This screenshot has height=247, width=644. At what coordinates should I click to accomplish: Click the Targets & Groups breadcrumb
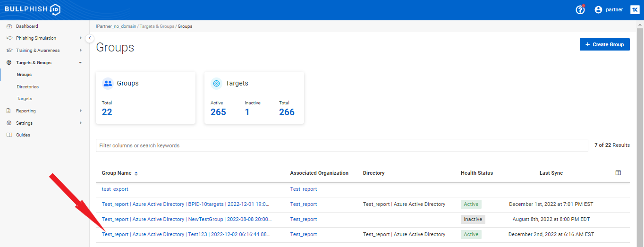[x=157, y=26]
